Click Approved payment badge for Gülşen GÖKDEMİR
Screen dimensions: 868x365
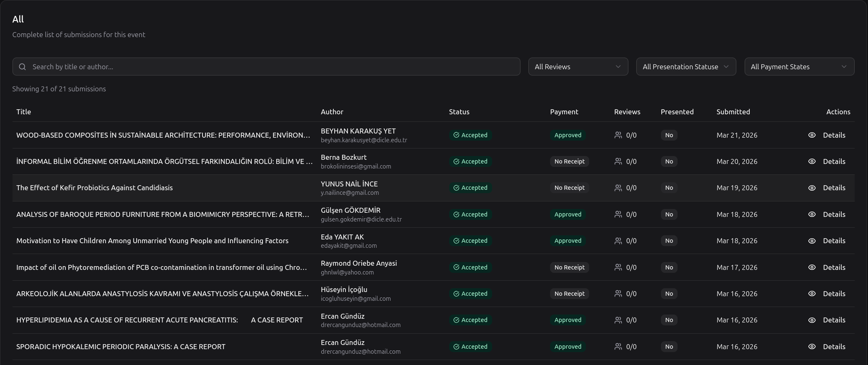click(x=568, y=214)
